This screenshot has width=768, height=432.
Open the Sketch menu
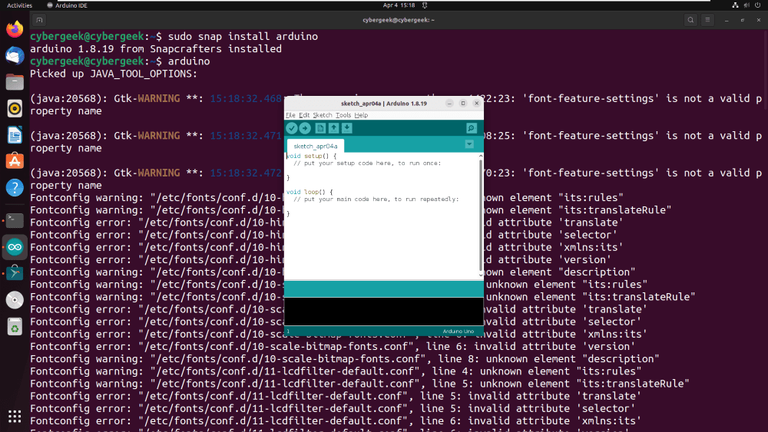point(322,115)
